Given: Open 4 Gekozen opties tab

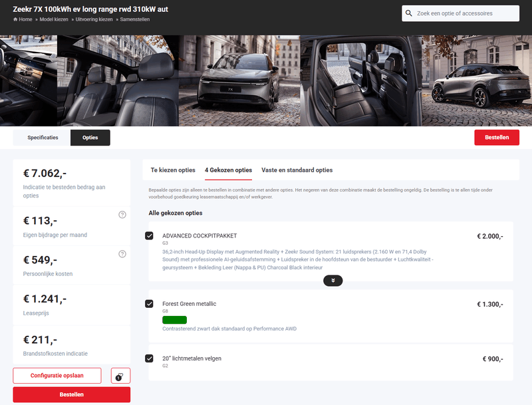Looking at the screenshot, I should pos(228,170).
